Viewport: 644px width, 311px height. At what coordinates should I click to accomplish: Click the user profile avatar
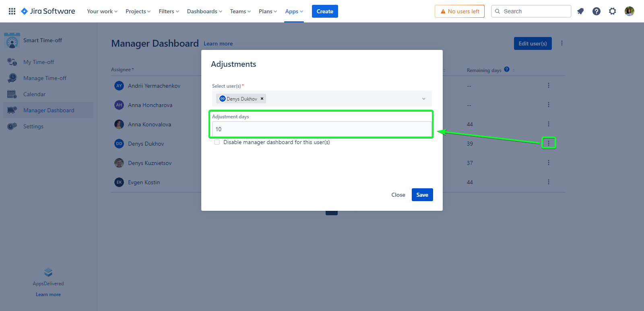pos(629,11)
